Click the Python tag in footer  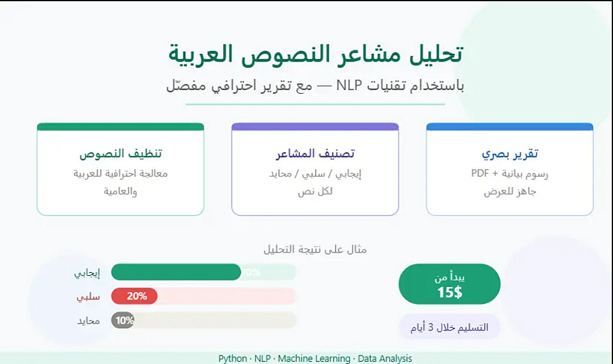[232, 358]
